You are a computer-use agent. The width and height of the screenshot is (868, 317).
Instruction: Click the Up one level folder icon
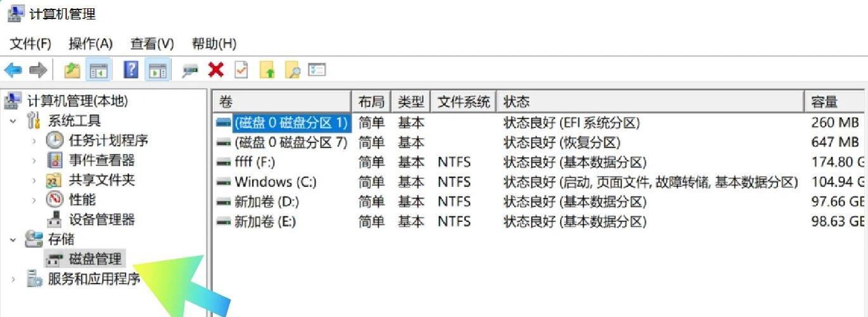[x=72, y=70]
